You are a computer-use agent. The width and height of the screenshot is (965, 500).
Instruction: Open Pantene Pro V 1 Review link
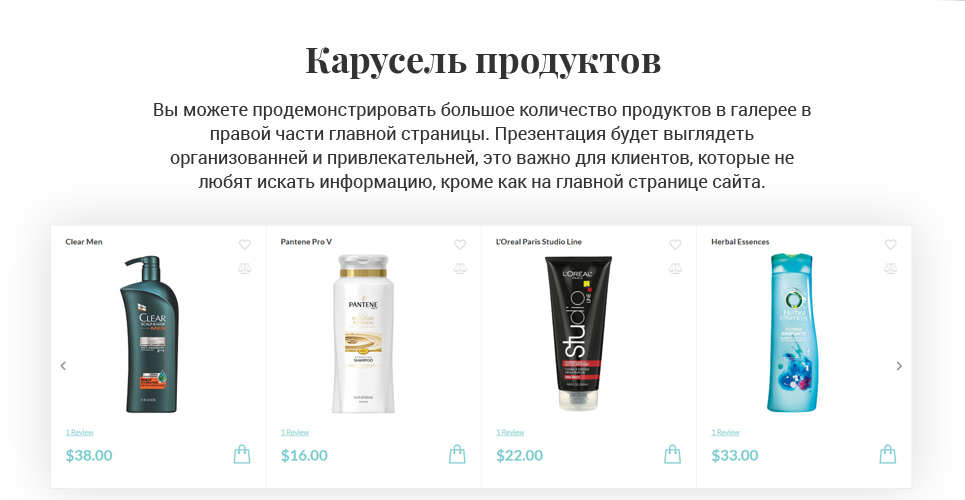click(x=295, y=432)
